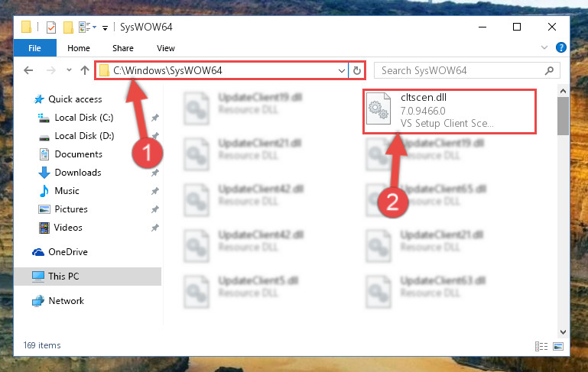Image resolution: width=588 pixels, height=372 pixels.
Task: Click the Back navigation arrow
Action: pos(28,70)
